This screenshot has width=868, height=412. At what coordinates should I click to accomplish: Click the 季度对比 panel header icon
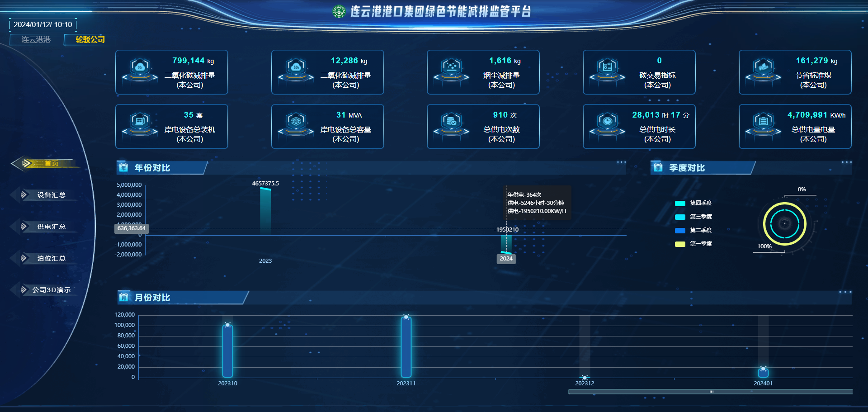(658, 167)
